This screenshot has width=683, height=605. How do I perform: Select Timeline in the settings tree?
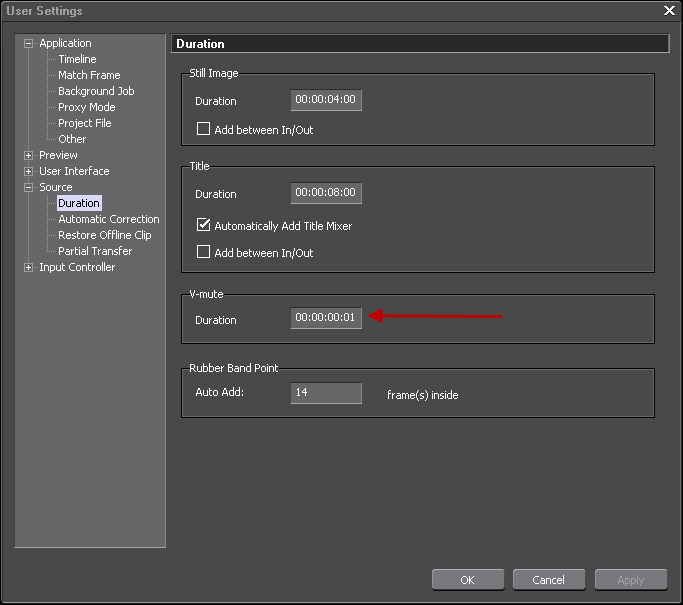(77, 59)
